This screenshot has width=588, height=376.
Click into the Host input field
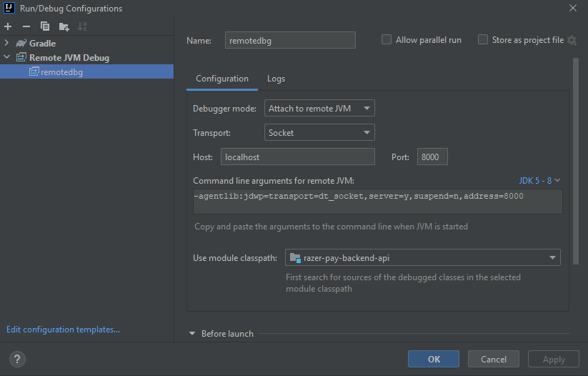pos(297,157)
